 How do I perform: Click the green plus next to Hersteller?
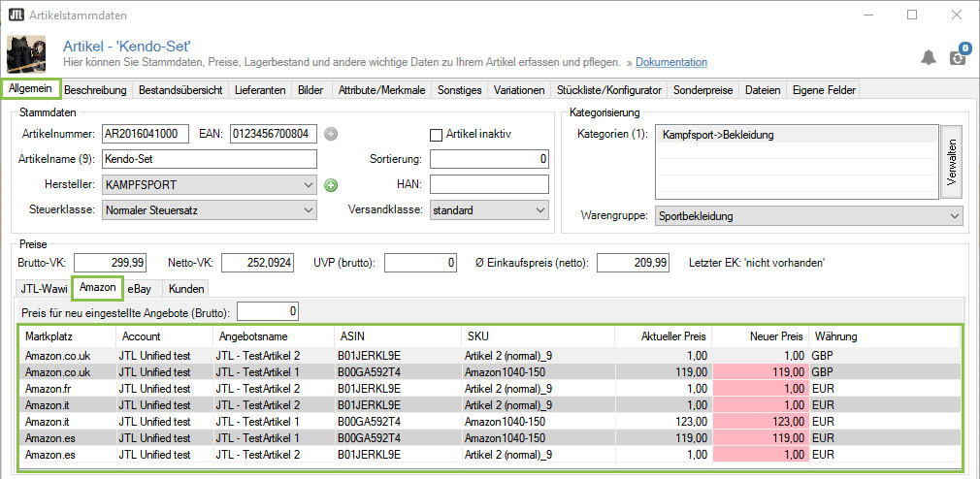pyautogui.click(x=331, y=184)
